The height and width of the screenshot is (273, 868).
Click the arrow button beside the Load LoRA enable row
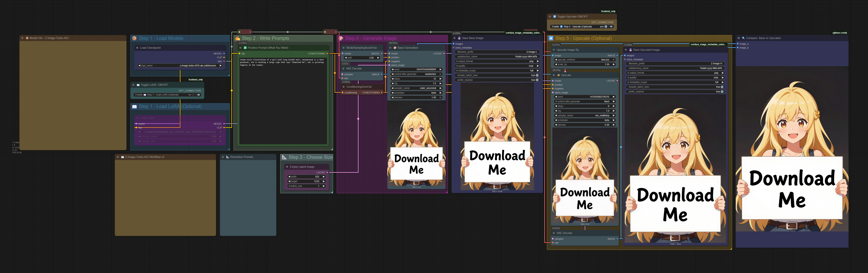199,95
